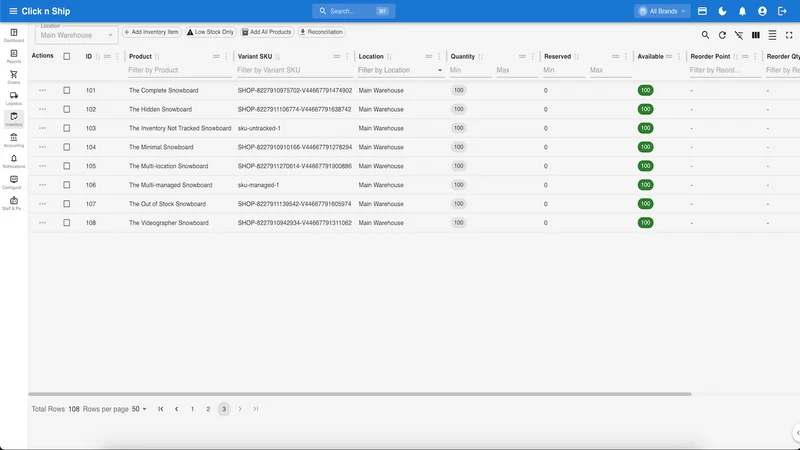Click the logout icon in header

[x=782, y=11]
